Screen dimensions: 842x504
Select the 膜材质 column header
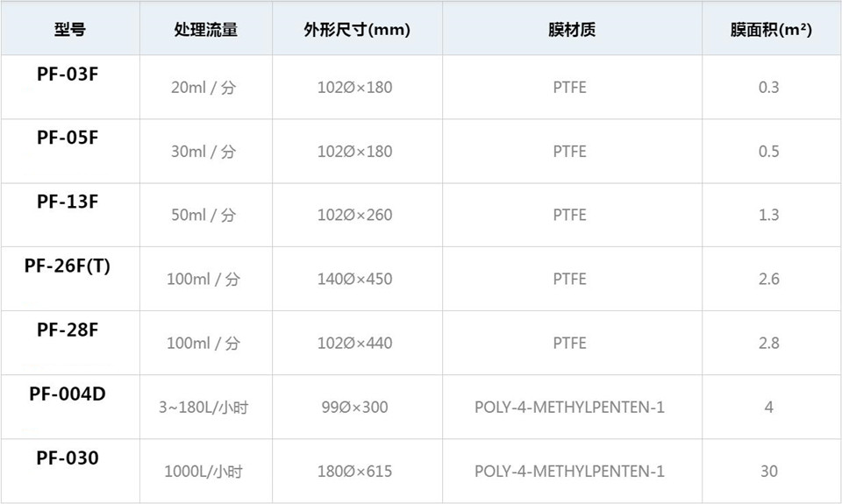point(572,30)
